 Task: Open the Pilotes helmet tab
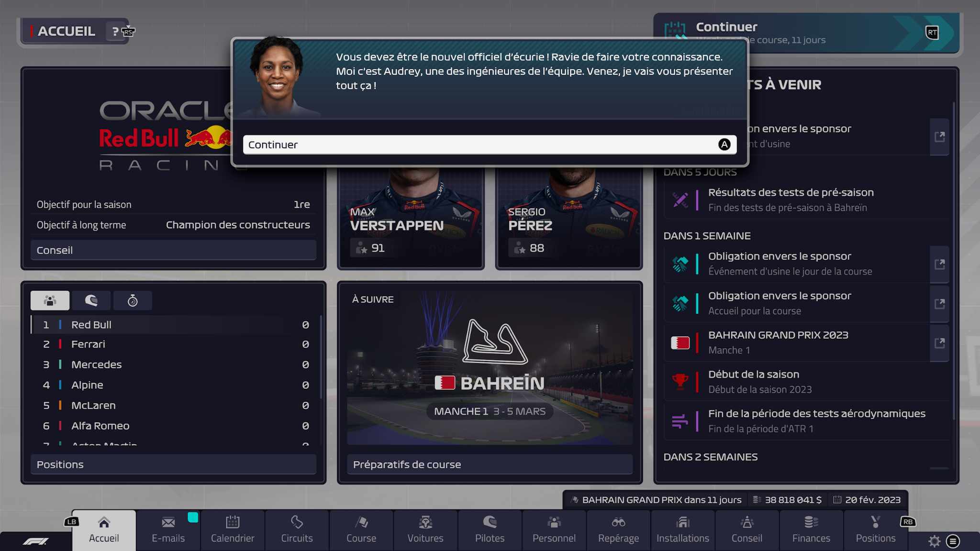pos(490,530)
